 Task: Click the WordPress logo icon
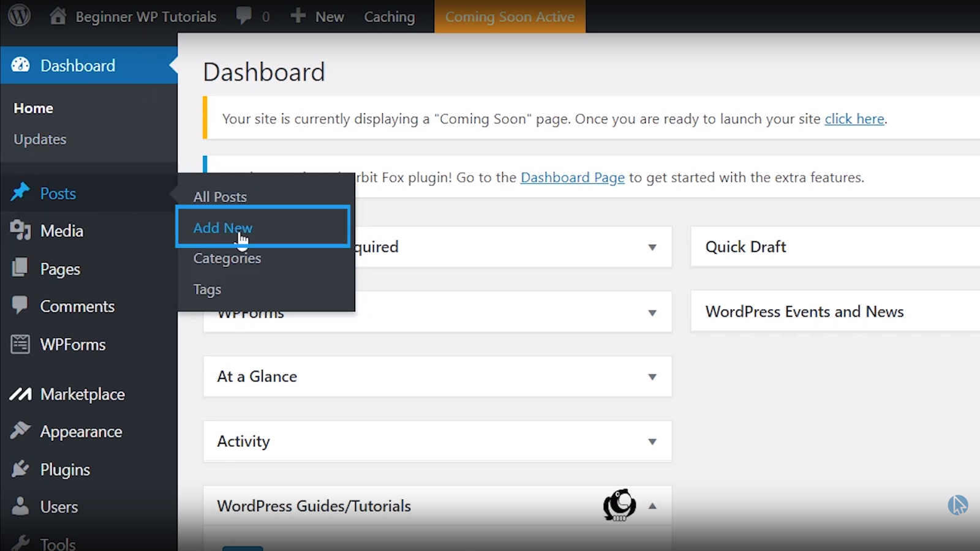pos(19,15)
